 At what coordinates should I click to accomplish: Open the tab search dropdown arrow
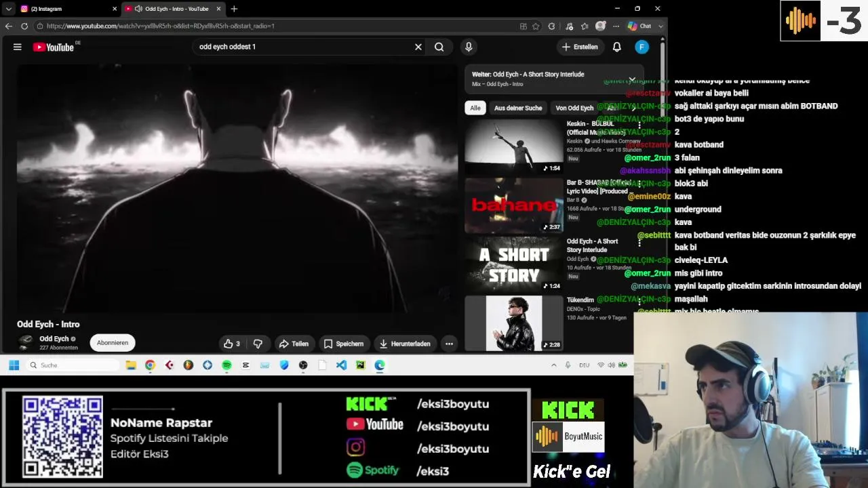point(8,9)
